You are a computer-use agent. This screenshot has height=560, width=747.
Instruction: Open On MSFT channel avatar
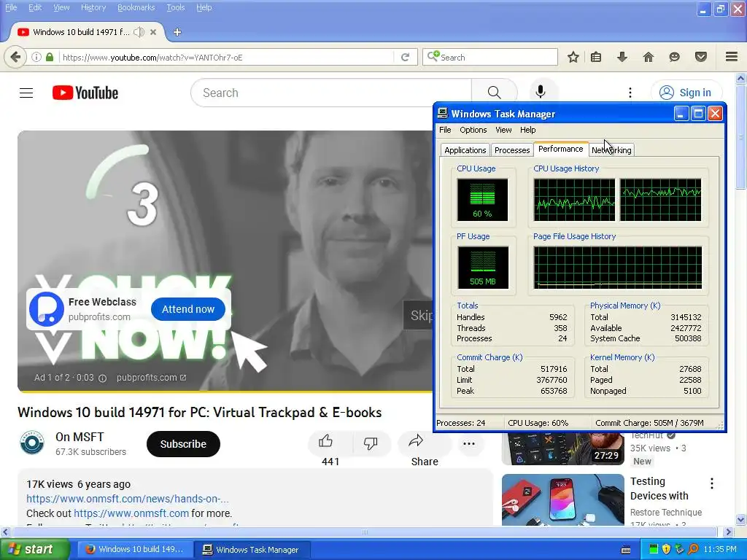[x=32, y=443]
